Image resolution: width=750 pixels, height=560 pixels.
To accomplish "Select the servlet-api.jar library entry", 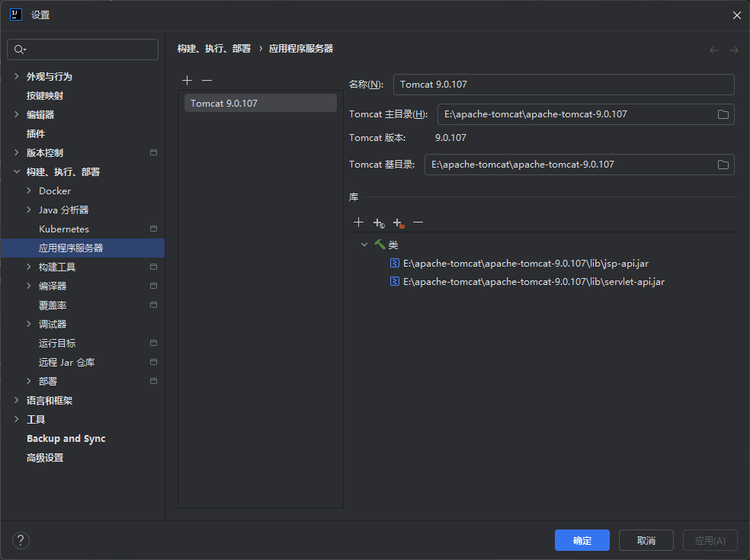I will point(534,282).
